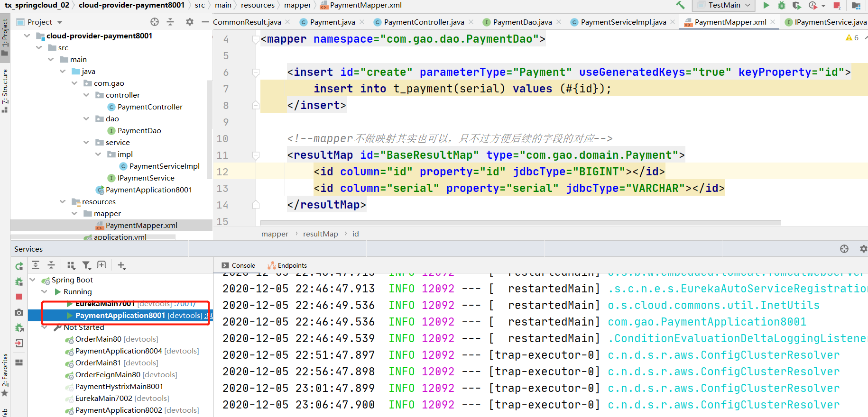Click the run with profiler icon
868x417 pixels.
(x=813, y=5)
